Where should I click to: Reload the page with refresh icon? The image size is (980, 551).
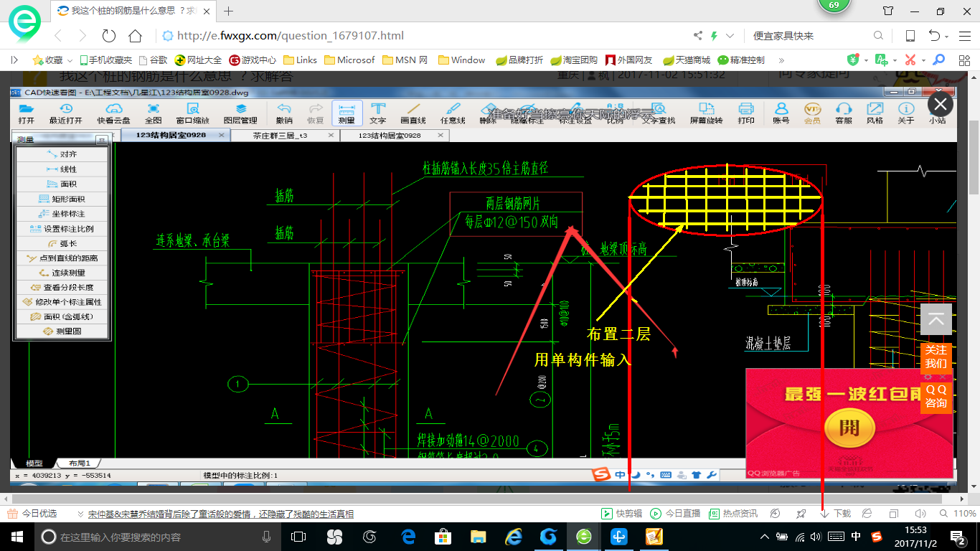tap(108, 36)
